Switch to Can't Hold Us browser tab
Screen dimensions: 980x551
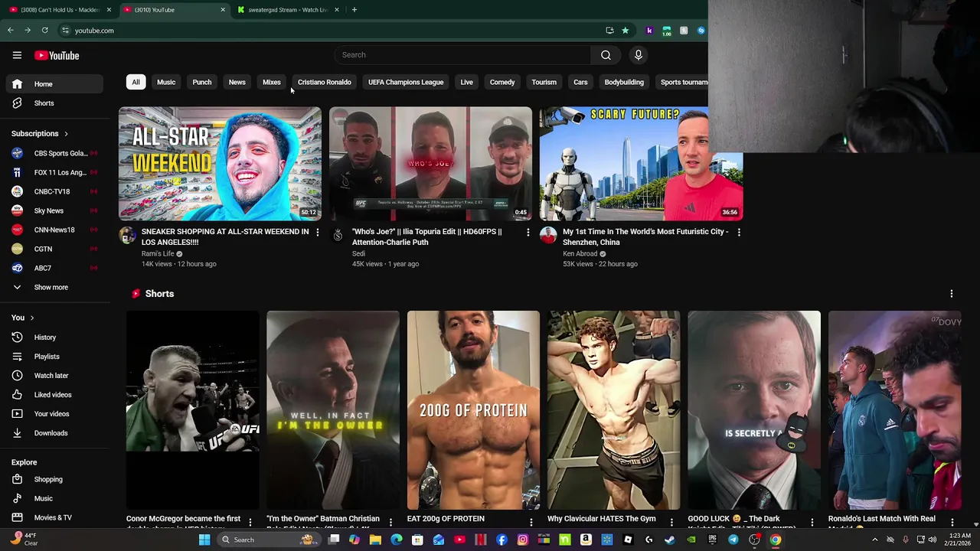tap(60, 10)
